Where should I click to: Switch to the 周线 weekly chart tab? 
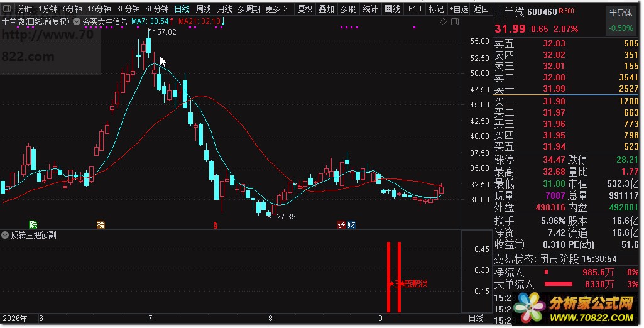(x=204, y=9)
